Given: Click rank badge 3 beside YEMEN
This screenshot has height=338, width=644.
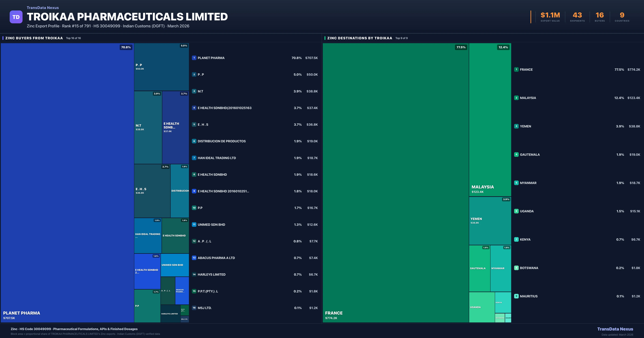Looking at the screenshot, I should [x=516, y=126].
